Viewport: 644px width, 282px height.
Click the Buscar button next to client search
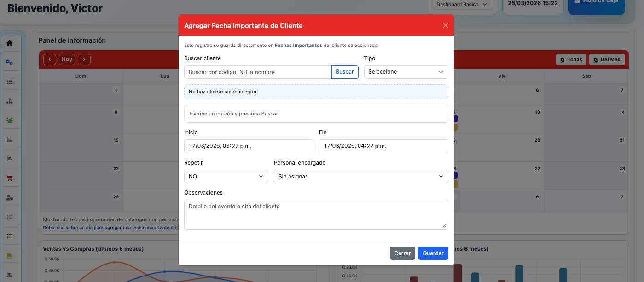344,72
